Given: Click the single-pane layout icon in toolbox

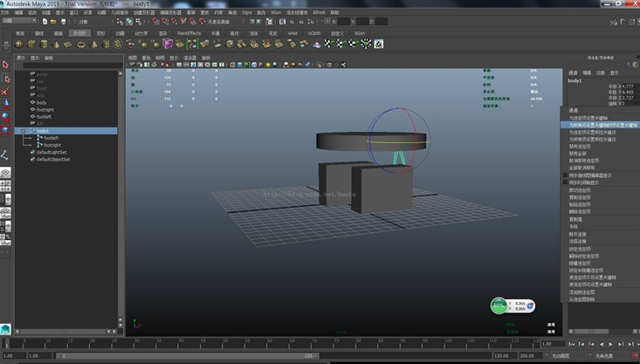Looking at the screenshot, I should (5, 172).
